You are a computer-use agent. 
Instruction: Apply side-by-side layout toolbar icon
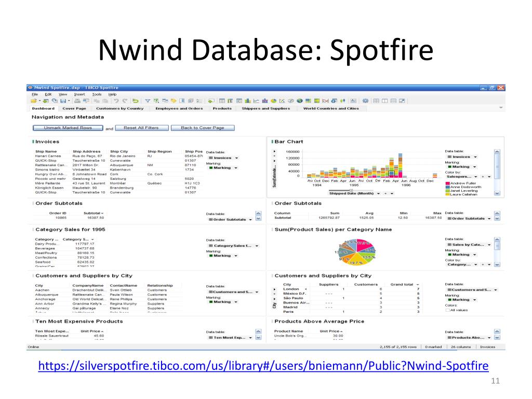(x=385, y=101)
